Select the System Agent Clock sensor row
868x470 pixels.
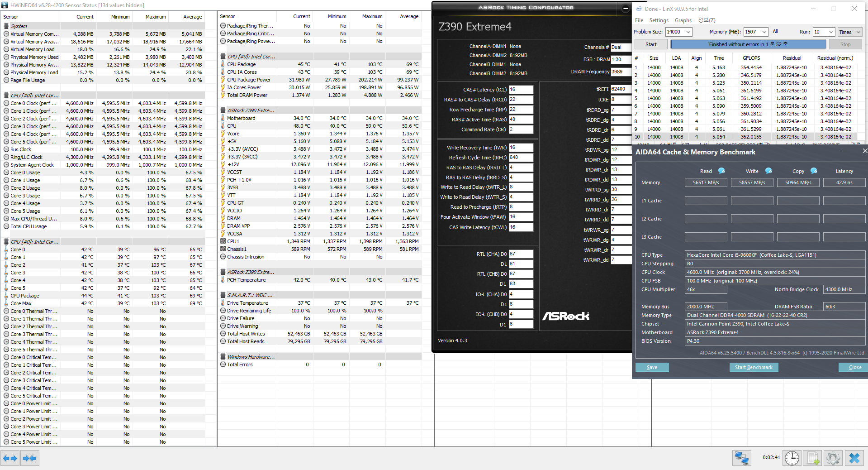103,165
